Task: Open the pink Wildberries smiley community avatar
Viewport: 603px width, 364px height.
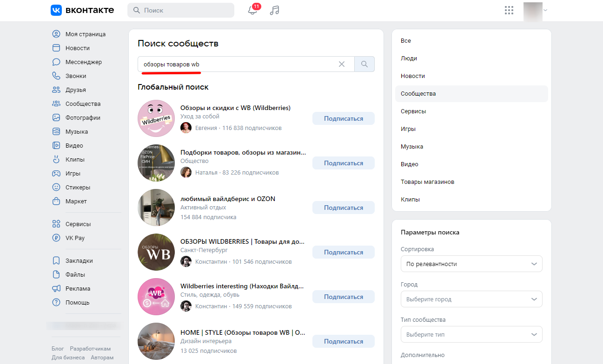Action: (156, 118)
